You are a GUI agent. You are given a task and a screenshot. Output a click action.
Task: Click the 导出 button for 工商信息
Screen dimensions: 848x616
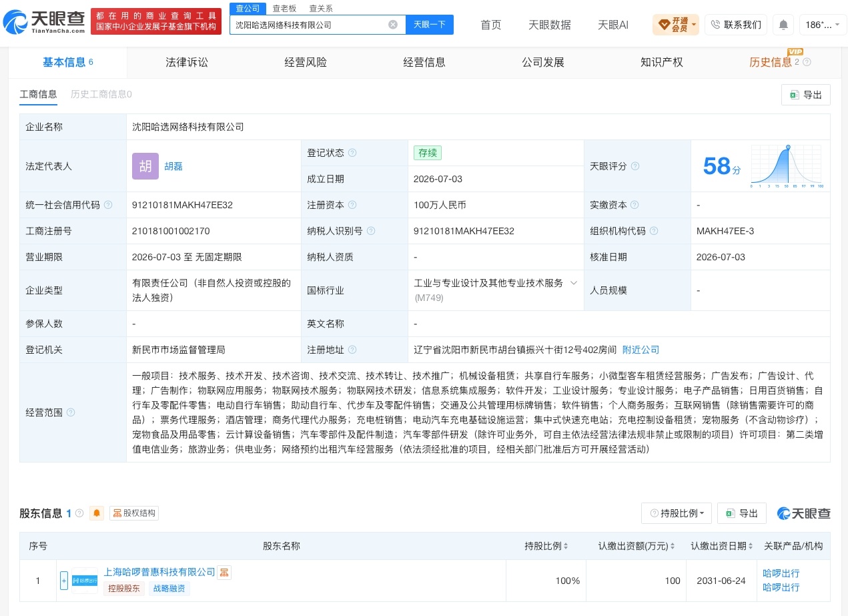coord(806,95)
